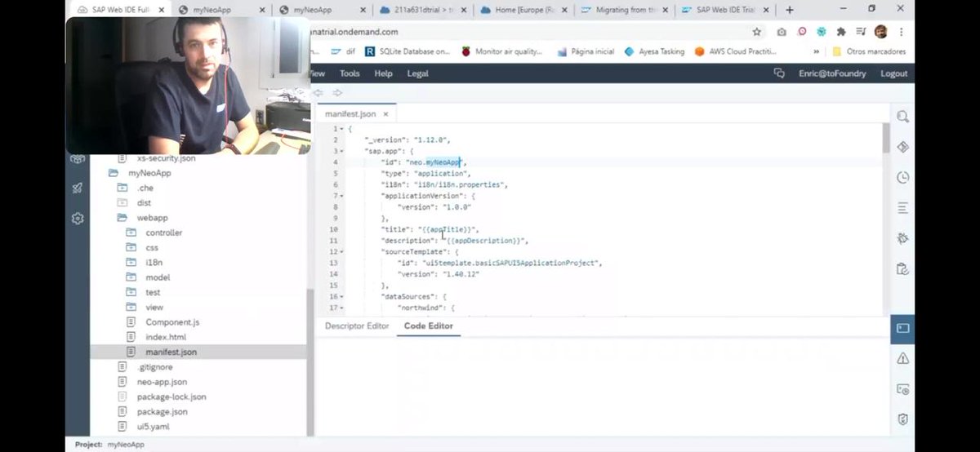Open the Ayesa Tasking bookmark
980x452 pixels.
654,51
